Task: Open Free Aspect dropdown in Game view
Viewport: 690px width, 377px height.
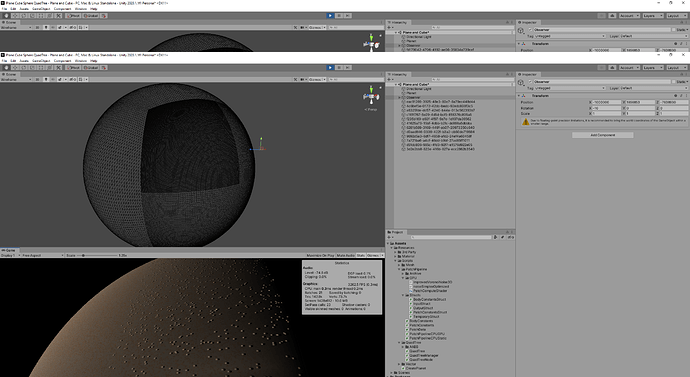Action: tap(43, 255)
